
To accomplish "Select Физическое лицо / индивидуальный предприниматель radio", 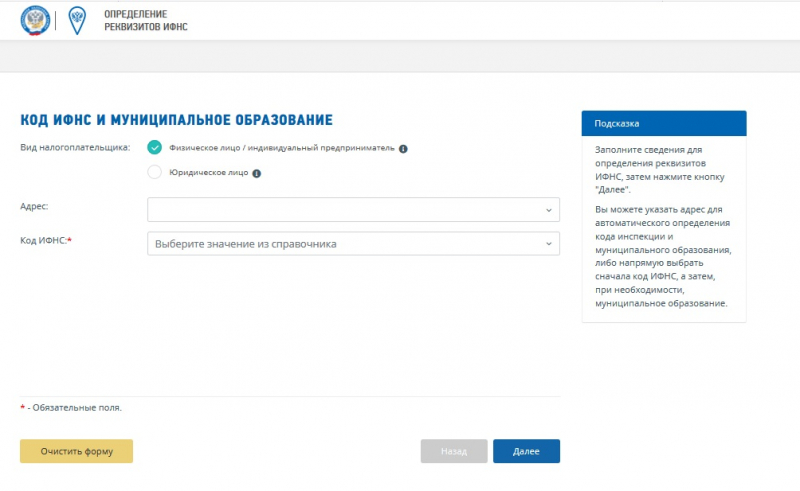I will 154,147.
